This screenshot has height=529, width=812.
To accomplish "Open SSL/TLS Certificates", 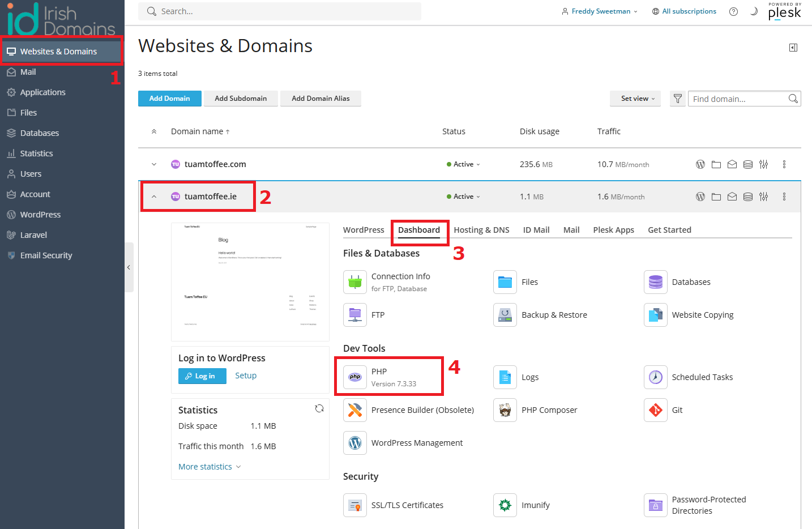I will tap(394, 505).
